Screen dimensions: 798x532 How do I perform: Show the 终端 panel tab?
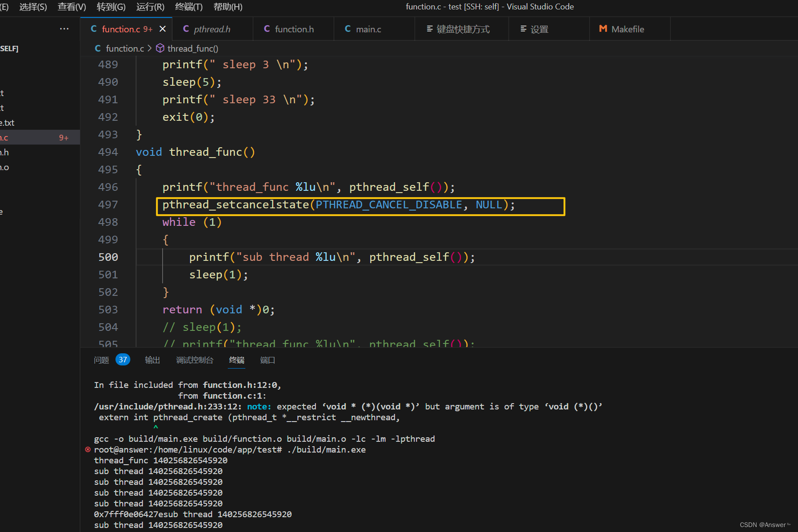pos(237,360)
